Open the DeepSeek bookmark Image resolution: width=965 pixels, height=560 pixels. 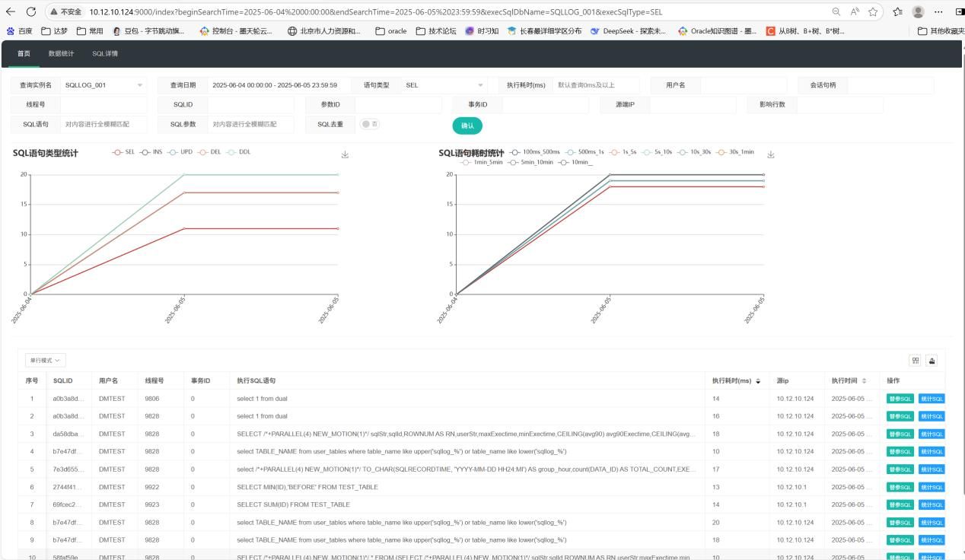point(628,31)
